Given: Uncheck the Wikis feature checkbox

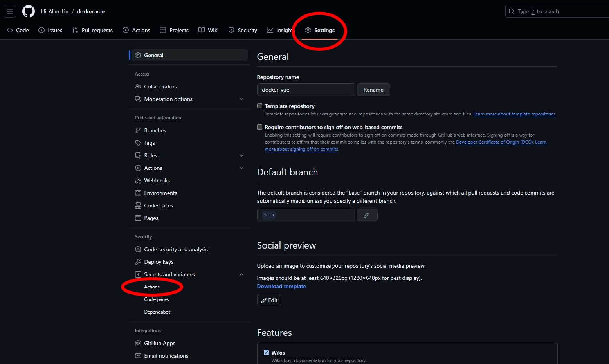Looking at the screenshot, I should click(266, 353).
